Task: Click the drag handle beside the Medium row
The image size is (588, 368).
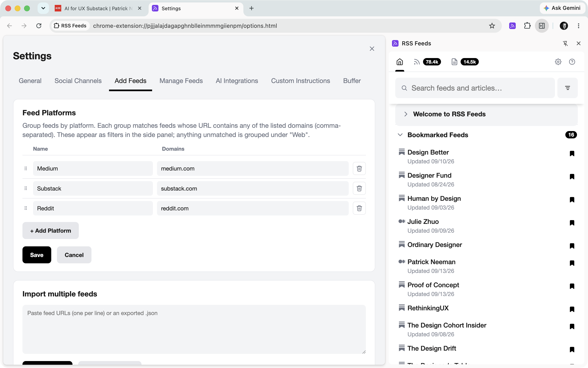Action: pyautogui.click(x=26, y=168)
